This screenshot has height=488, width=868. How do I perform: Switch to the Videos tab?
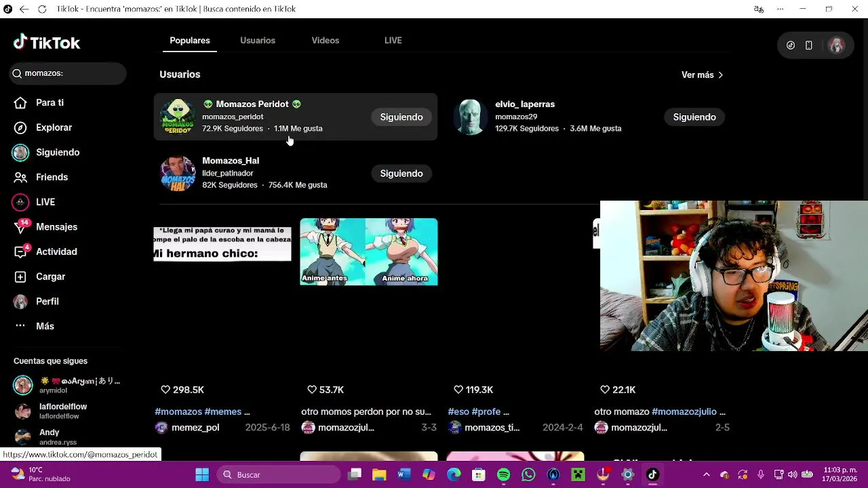325,41
